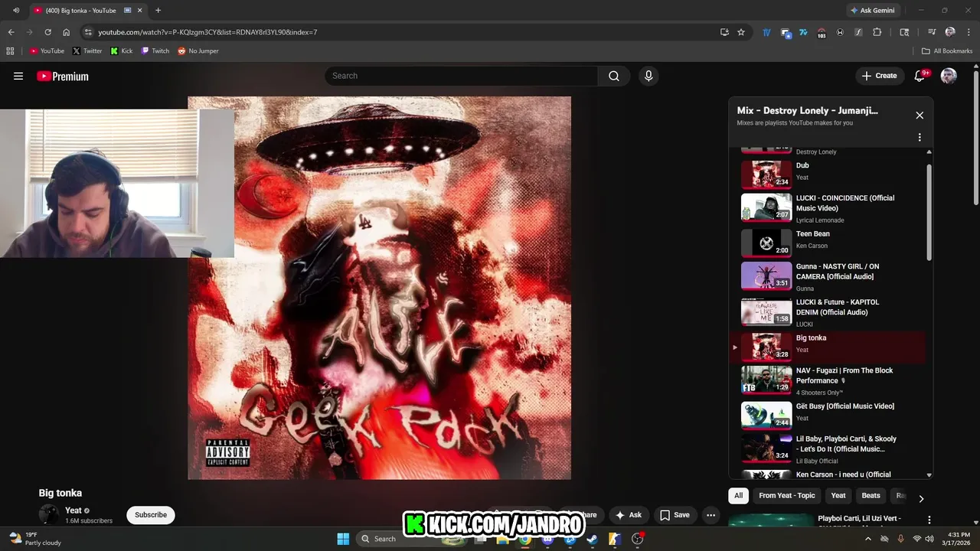The height and width of the screenshot is (551, 980).
Task: Open the Twitter bookmark
Action: [87, 51]
